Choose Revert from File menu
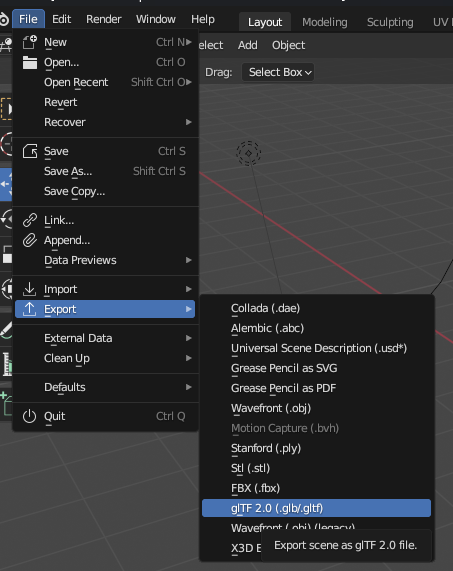The height and width of the screenshot is (571, 453). click(x=105, y=102)
